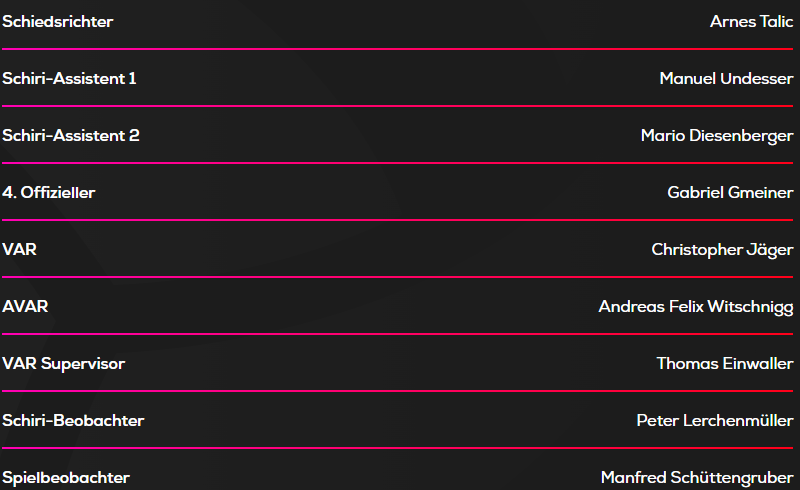Click the Spielbeobachter label
Screen dimensions: 800x490
pyautogui.click(x=66, y=478)
